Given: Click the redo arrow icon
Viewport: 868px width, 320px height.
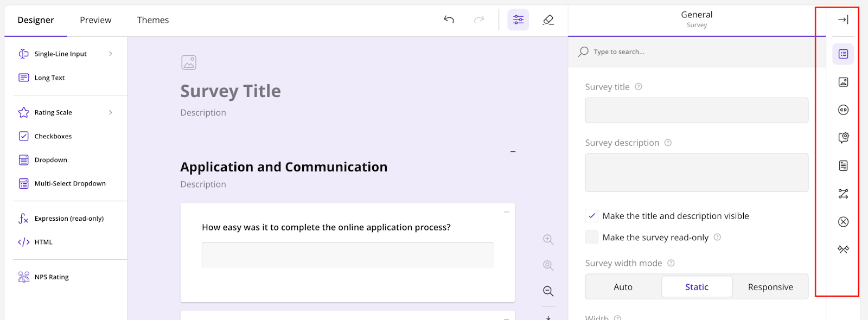Looking at the screenshot, I should point(479,20).
